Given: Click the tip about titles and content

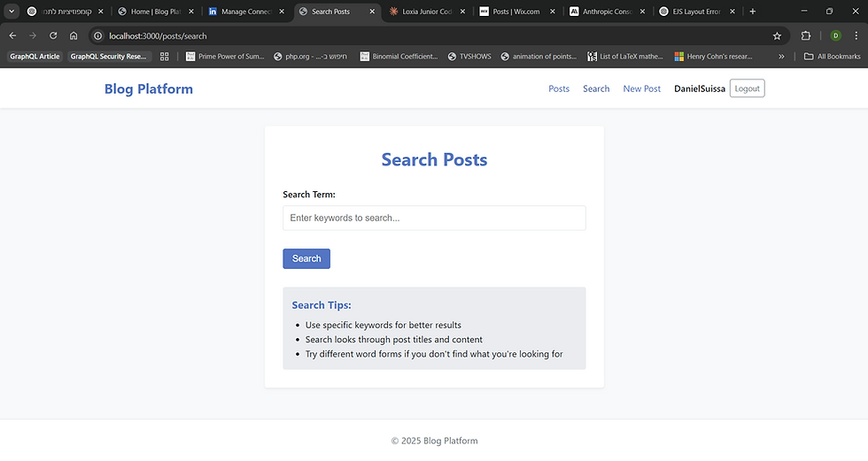Looking at the screenshot, I should (393, 340).
